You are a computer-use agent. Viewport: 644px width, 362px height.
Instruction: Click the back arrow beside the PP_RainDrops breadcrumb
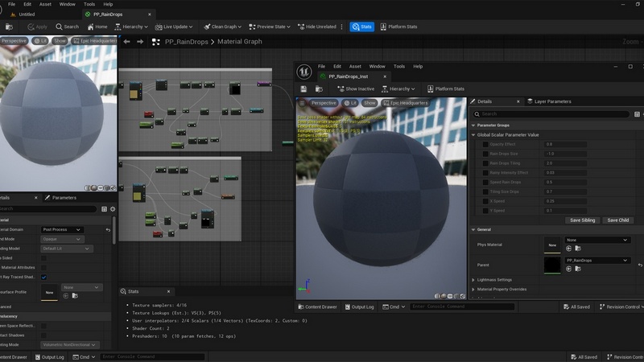[126, 42]
